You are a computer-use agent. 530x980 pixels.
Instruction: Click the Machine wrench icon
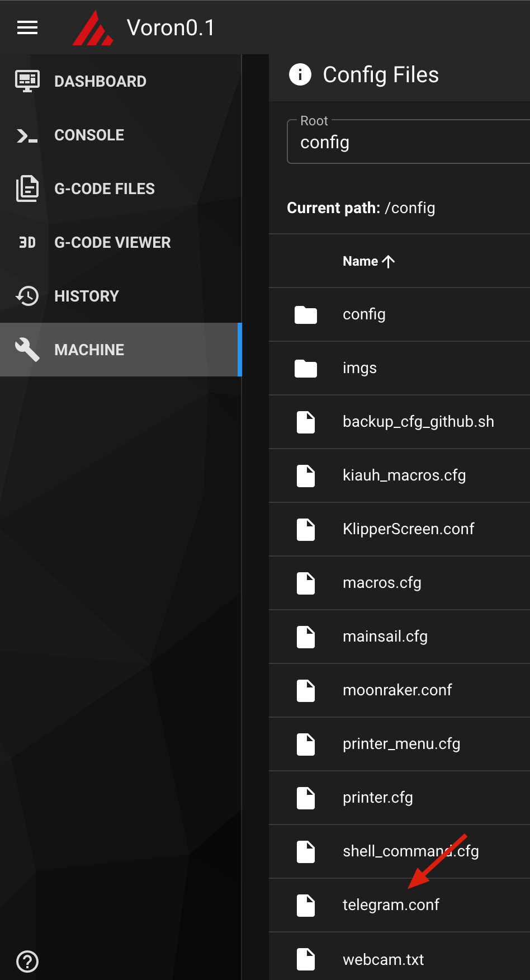point(27,350)
